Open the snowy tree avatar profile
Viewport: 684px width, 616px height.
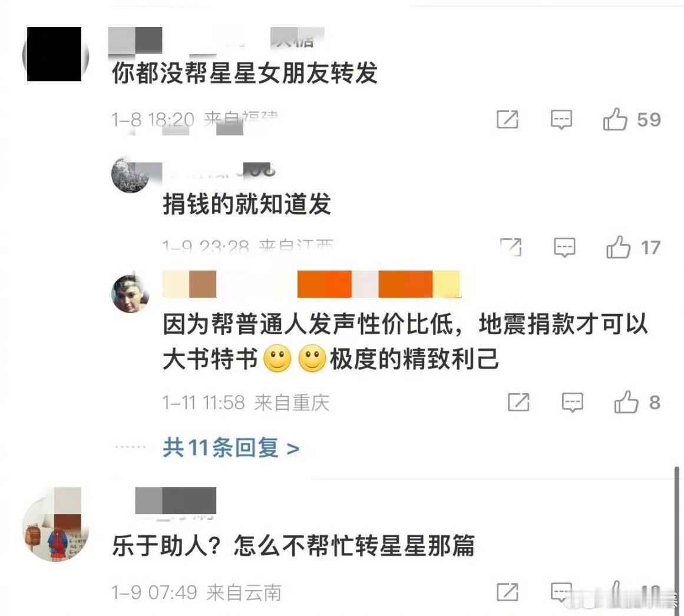130,174
